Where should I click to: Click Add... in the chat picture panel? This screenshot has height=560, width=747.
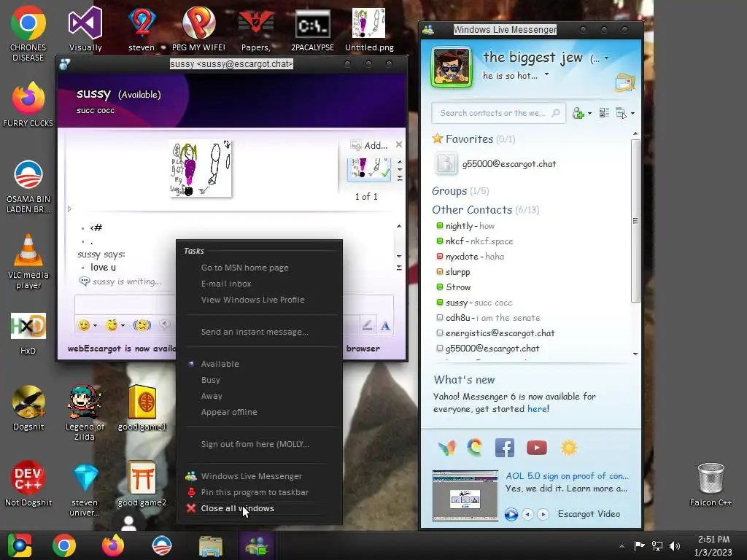click(370, 145)
